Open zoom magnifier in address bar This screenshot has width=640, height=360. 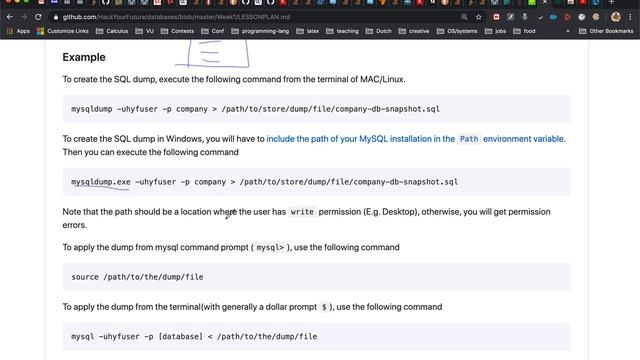[x=464, y=17]
